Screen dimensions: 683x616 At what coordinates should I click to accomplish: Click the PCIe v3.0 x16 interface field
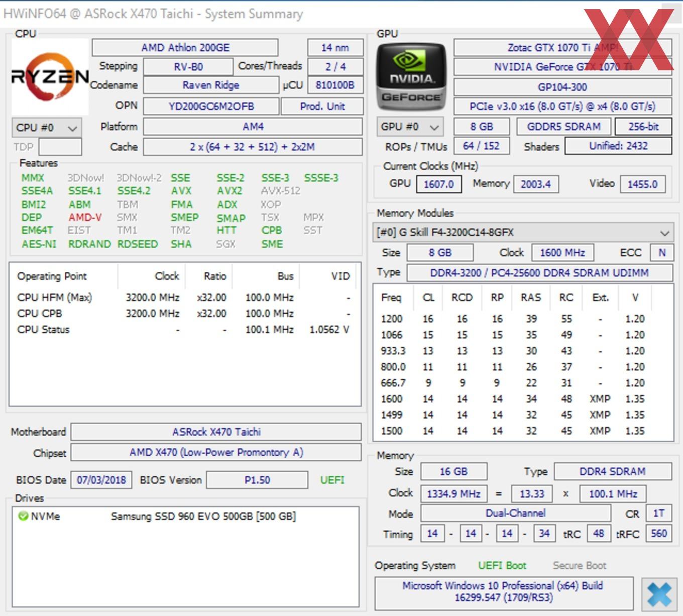pos(563,107)
